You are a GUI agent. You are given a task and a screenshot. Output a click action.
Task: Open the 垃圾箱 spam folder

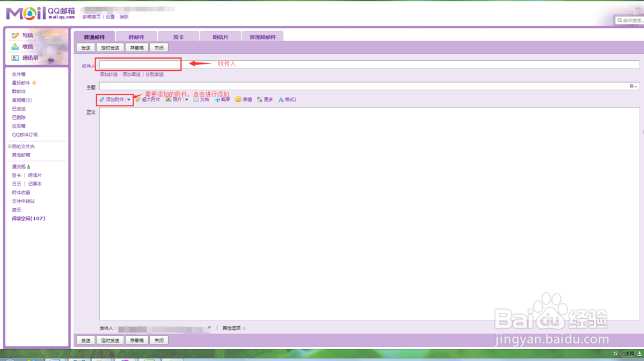[19, 126]
